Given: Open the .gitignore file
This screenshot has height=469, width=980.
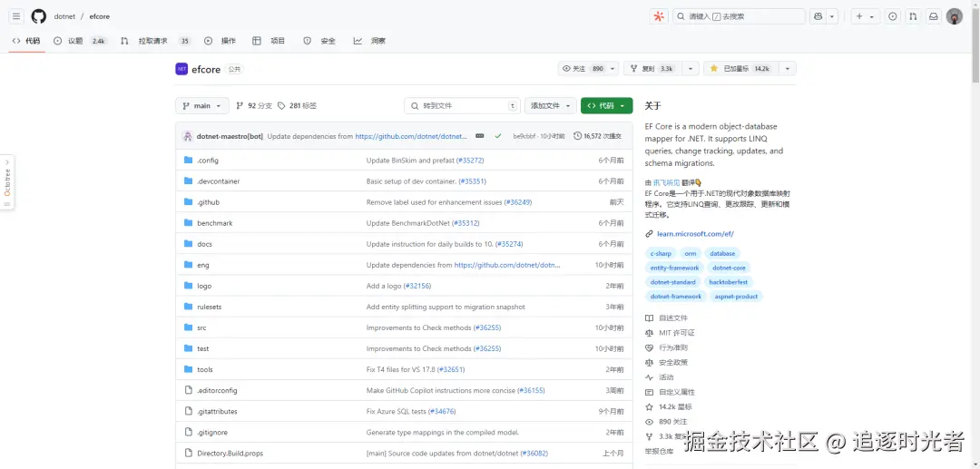Looking at the screenshot, I should (x=211, y=432).
